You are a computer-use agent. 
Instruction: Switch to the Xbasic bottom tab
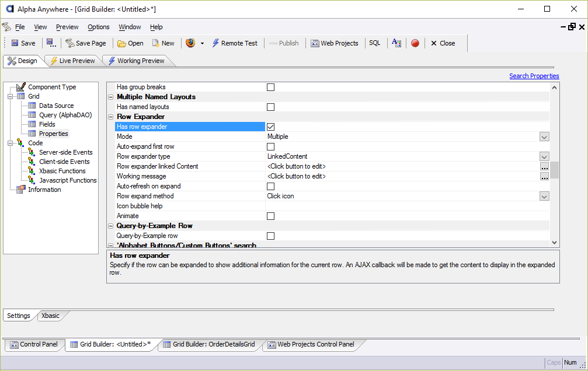point(51,316)
